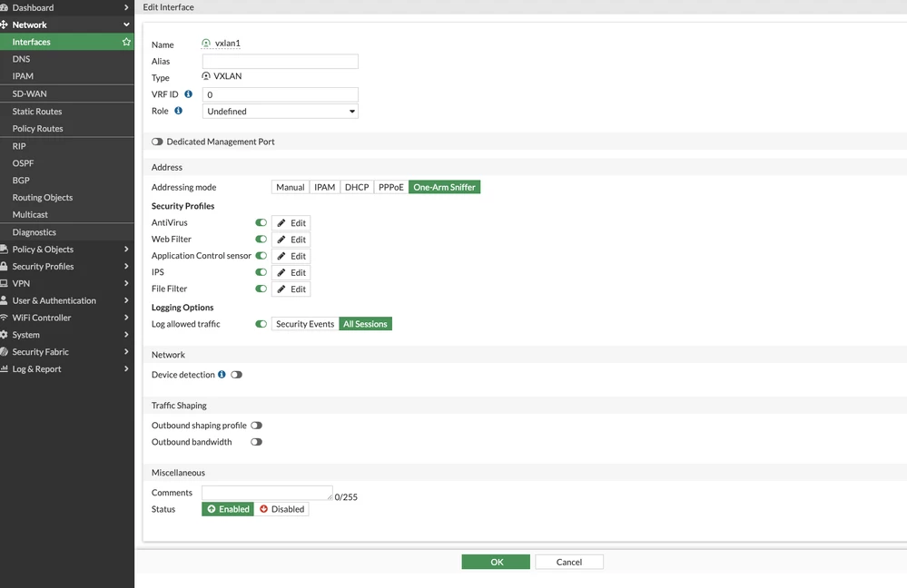Click the OK button
The height and width of the screenshot is (588, 907).
point(496,562)
